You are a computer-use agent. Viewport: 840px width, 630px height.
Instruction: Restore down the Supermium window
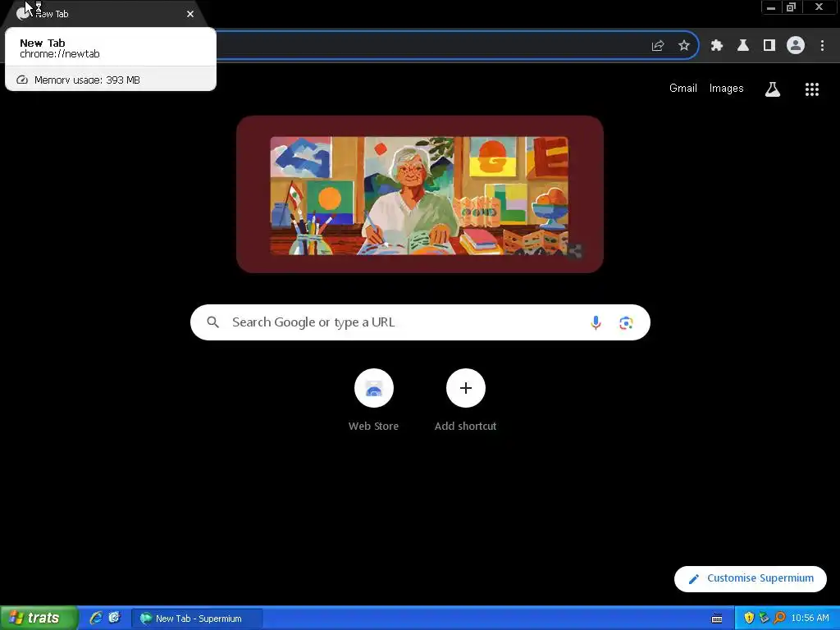[x=792, y=7]
